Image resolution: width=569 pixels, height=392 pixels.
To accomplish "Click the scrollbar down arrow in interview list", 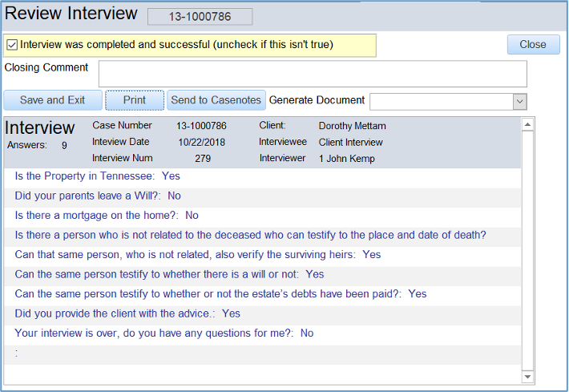I will tap(527, 376).
